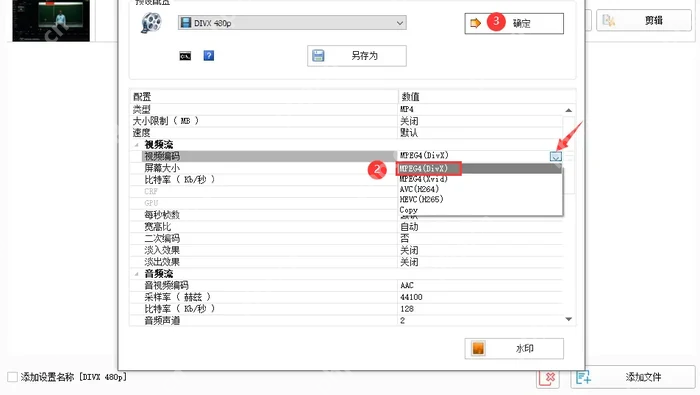
Task: Choose AVC(H264) codec option
Action: pos(479,189)
